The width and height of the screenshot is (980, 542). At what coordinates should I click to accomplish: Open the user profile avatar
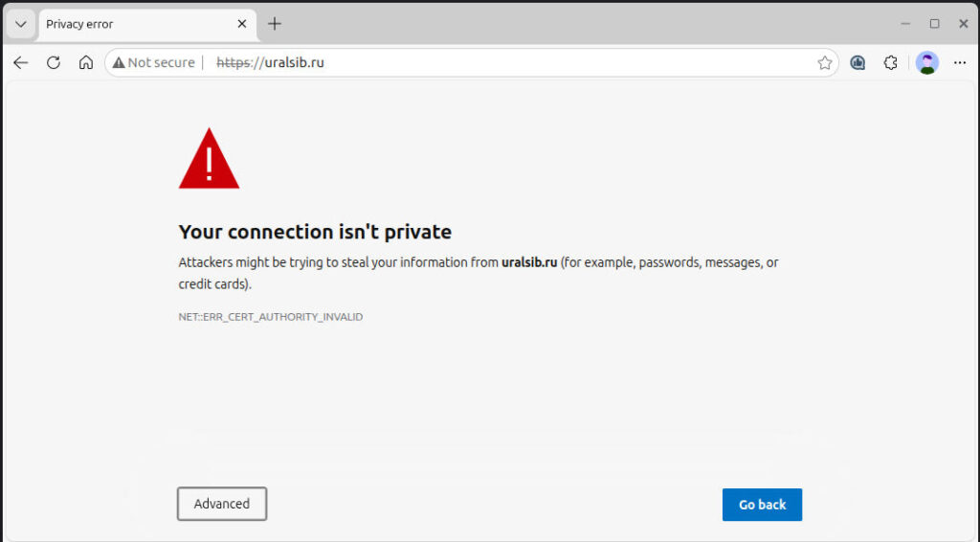click(927, 62)
